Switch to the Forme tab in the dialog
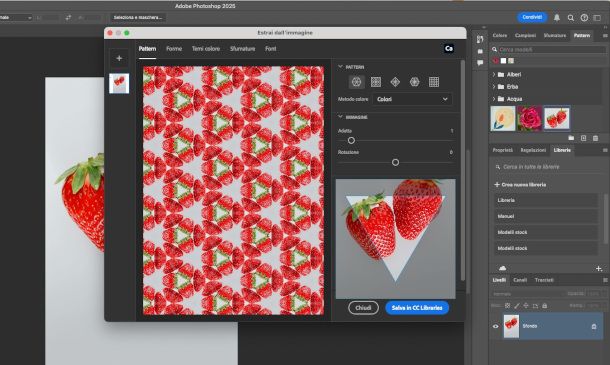The image size is (610, 365). pos(174,49)
